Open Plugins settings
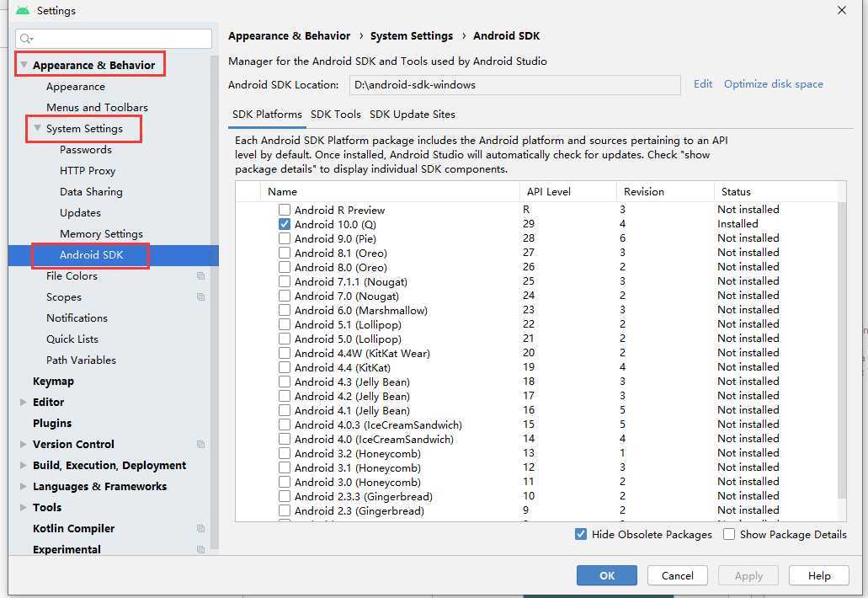The image size is (868, 598). tap(52, 423)
